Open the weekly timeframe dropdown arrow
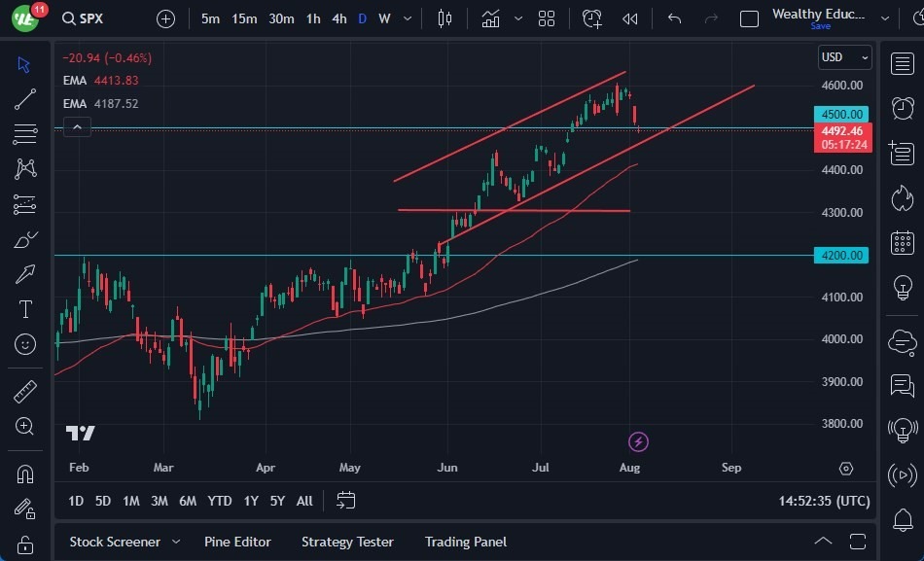 [407, 18]
